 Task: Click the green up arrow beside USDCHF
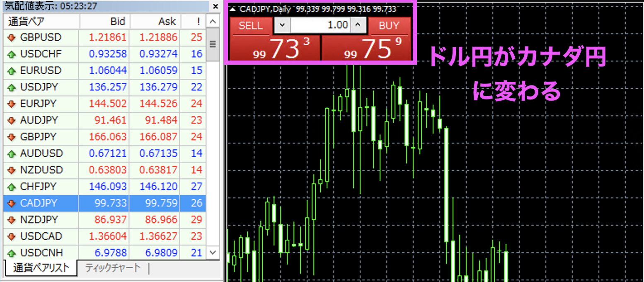11,54
